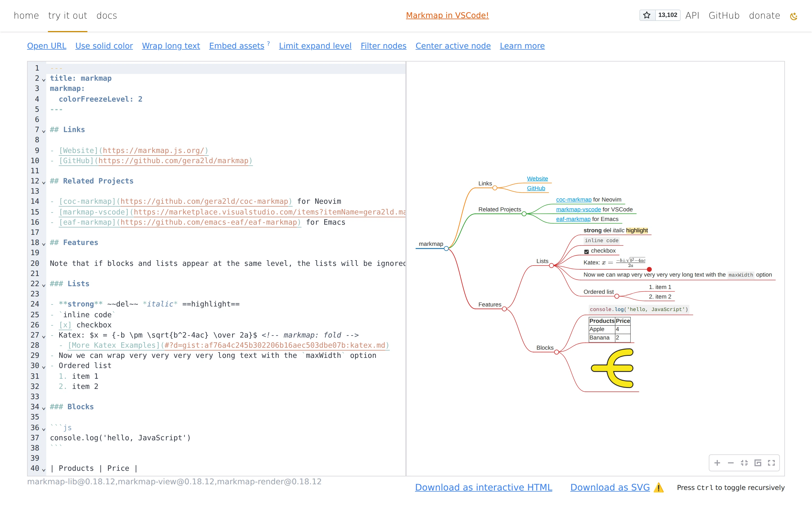The image size is (812, 508).
Task: Collapse the Lists fold on line 22
Action: (44, 285)
